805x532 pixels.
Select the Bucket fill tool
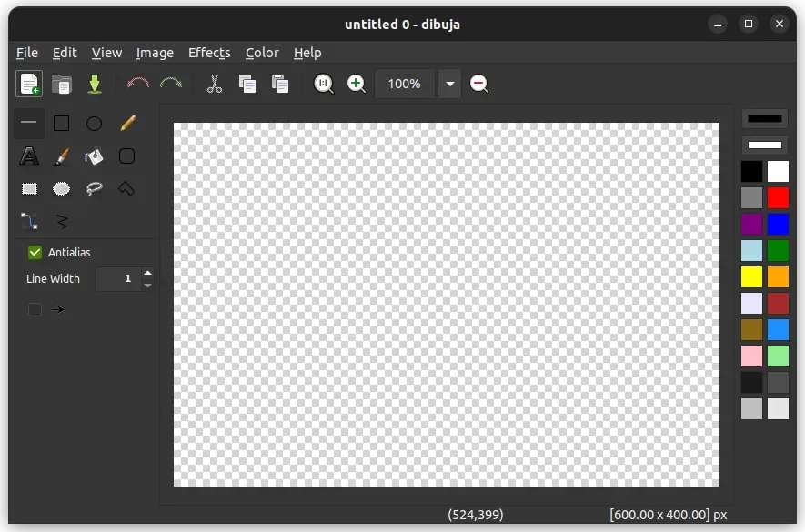pos(94,156)
